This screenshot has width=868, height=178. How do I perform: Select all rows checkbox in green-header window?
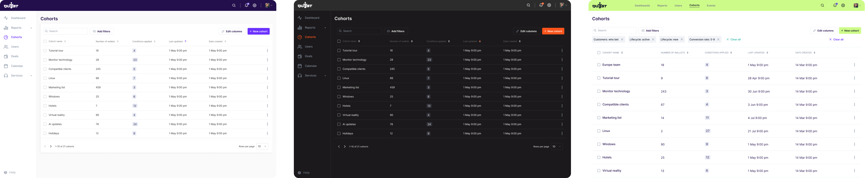click(599, 53)
